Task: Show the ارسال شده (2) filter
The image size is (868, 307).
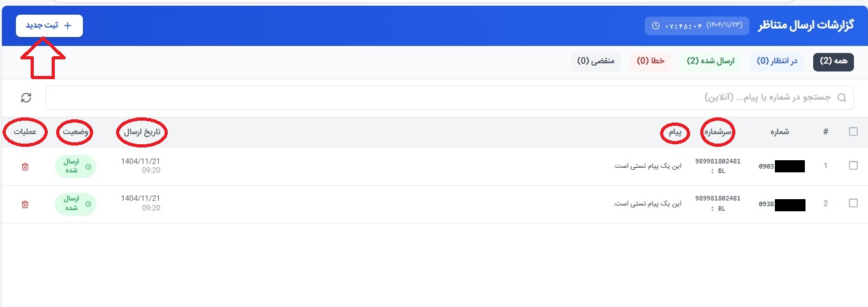Action: click(710, 61)
